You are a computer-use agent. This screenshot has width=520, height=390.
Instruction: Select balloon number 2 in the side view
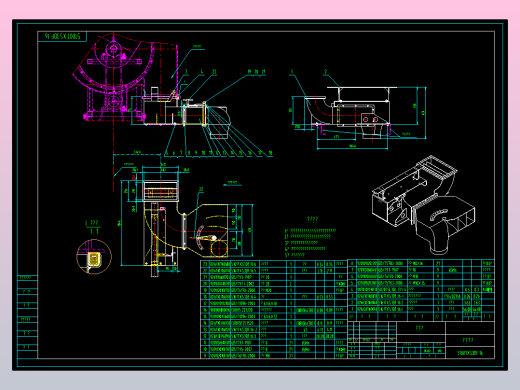point(326,71)
